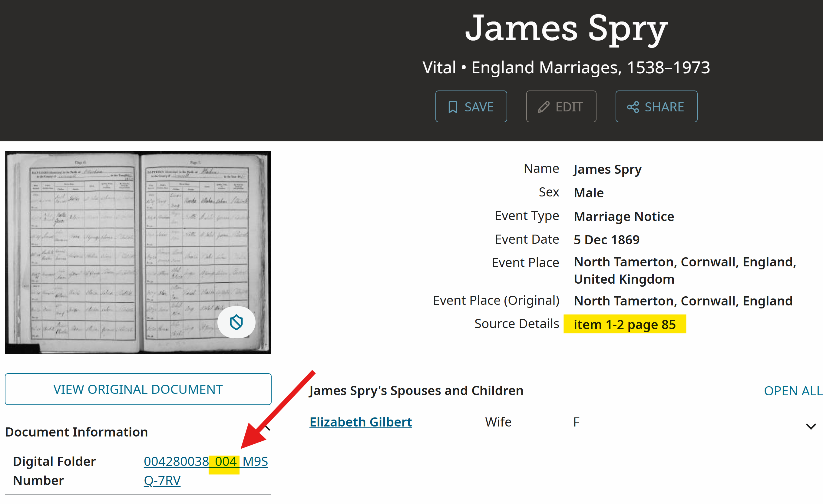Open all spouses and children details
Screen dimensions: 823x504
tap(793, 391)
